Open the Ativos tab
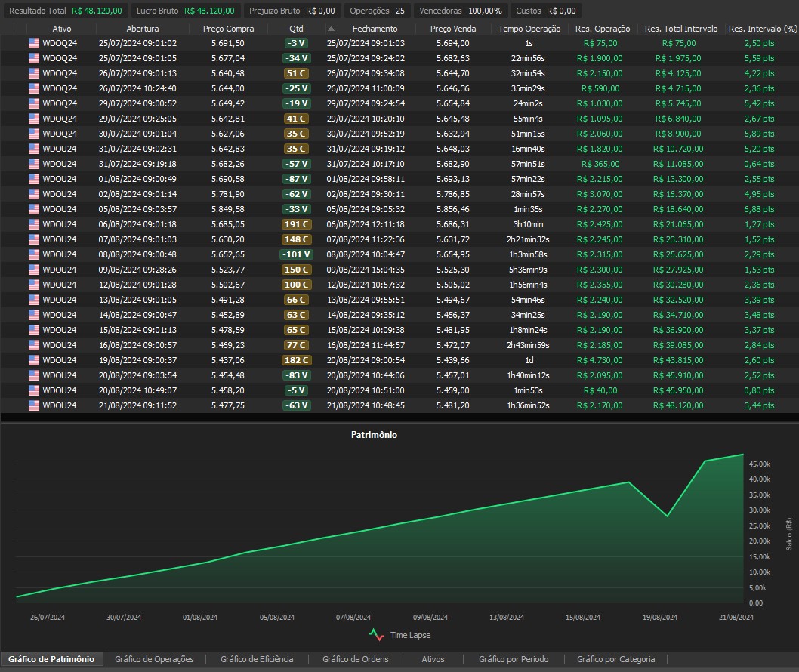This screenshot has height=672, width=799. pos(433,659)
